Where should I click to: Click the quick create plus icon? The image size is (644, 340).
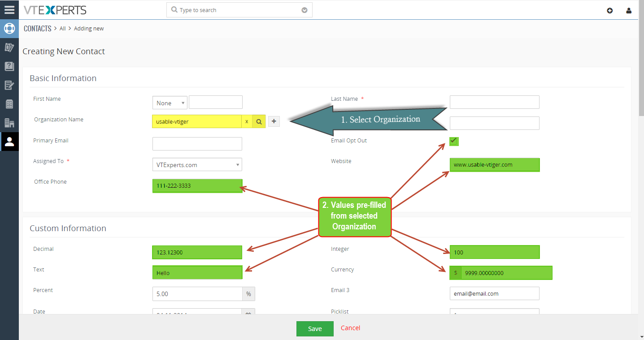click(610, 10)
